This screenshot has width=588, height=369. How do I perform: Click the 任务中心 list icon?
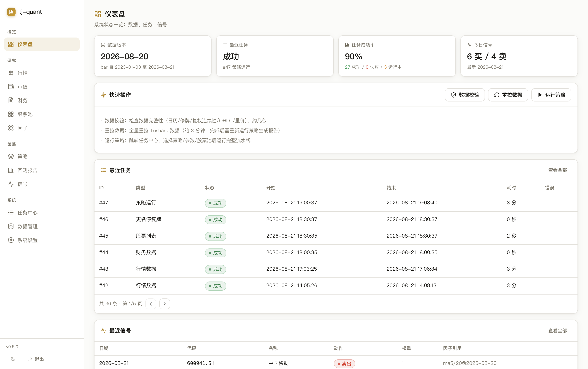[x=11, y=212]
